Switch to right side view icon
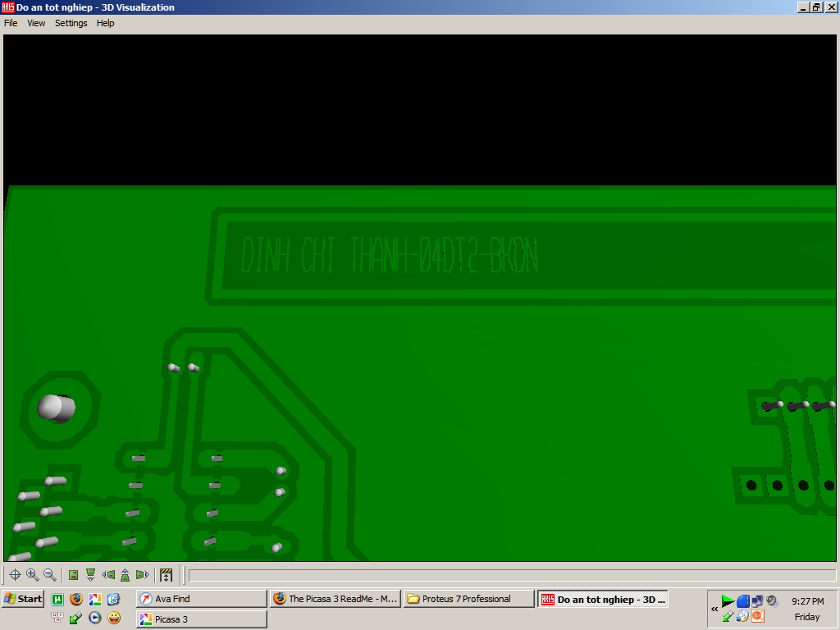This screenshot has width=840, height=630. click(x=142, y=575)
